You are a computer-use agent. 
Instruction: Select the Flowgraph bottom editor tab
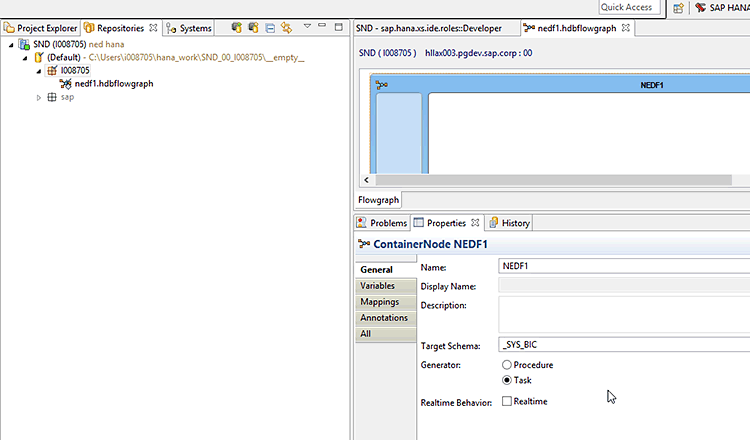(x=378, y=200)
